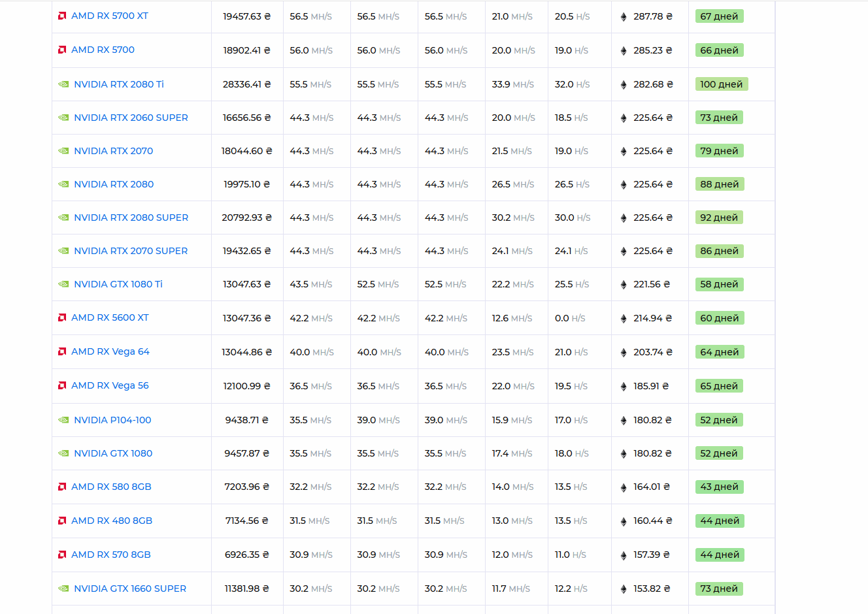Click AMD logo beside RX 5700
Screen dimensions: 868x614
click(62, 50)
